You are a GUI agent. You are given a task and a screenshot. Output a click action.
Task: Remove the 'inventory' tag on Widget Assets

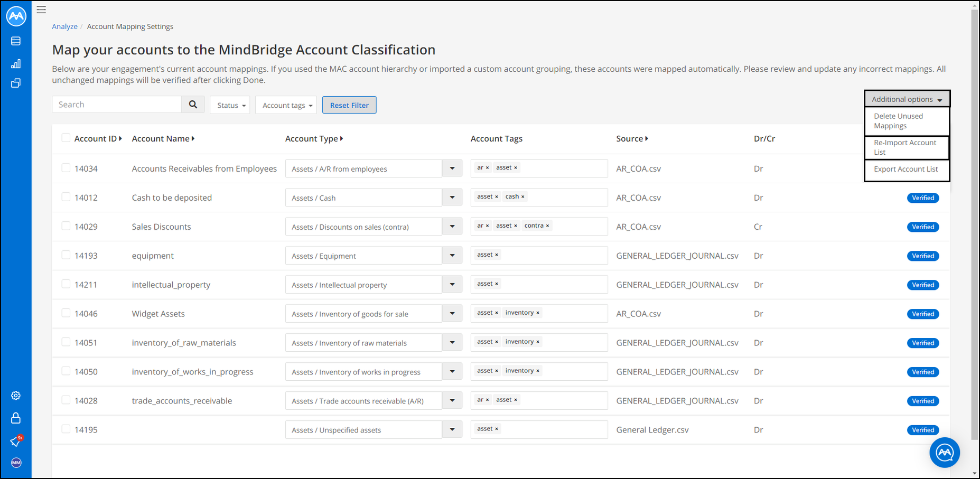coord(538,313)
